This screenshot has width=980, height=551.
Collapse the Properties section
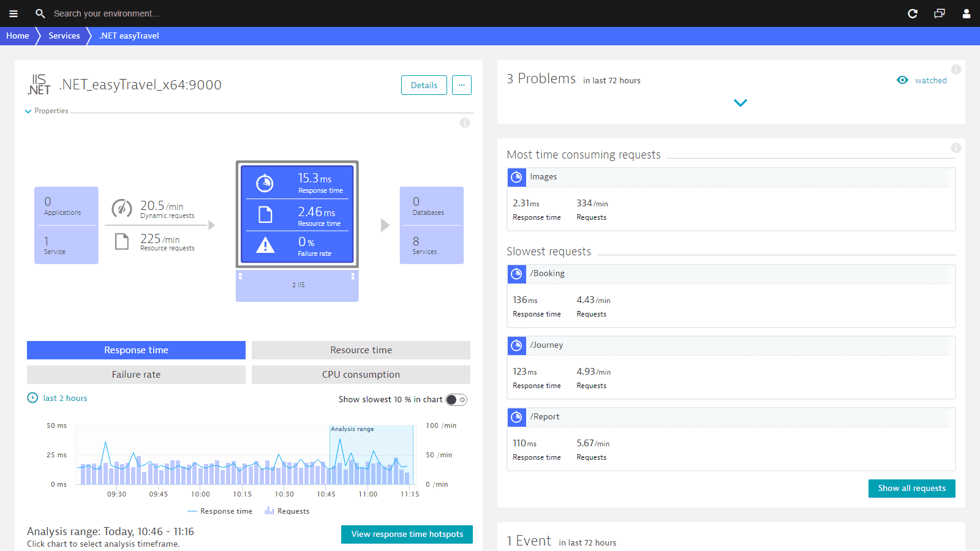(47, 111)
